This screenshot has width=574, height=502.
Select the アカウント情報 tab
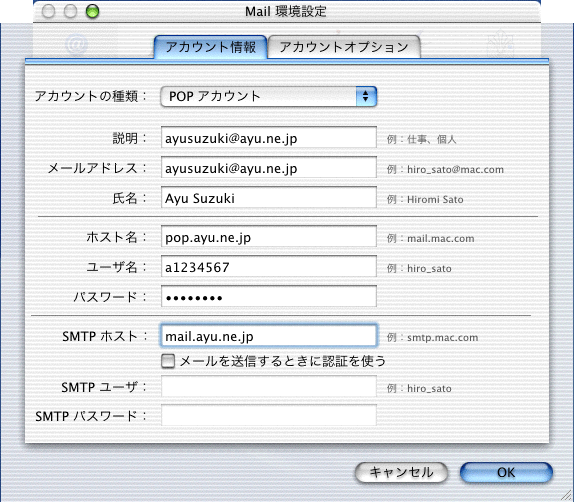210,47
